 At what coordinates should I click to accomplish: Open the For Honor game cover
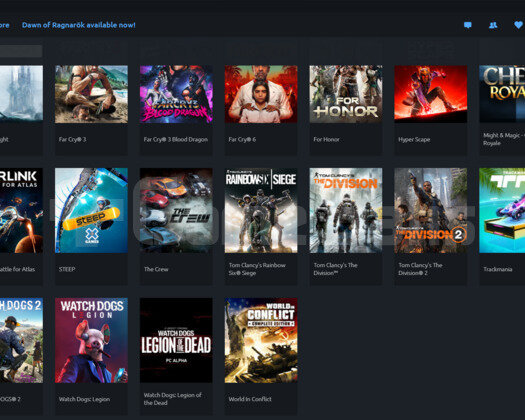coord(346,94)
